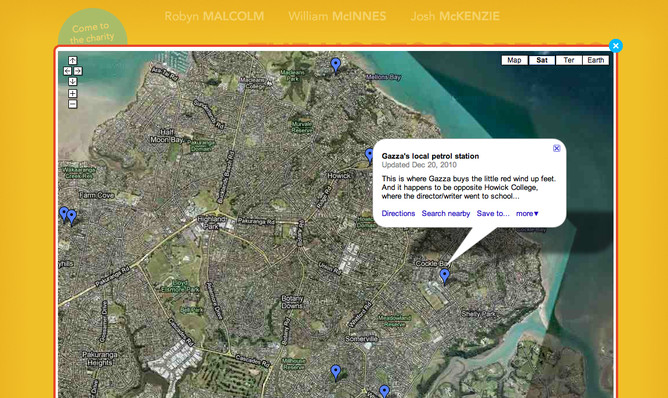Switch to Sat satellite view

542,60
